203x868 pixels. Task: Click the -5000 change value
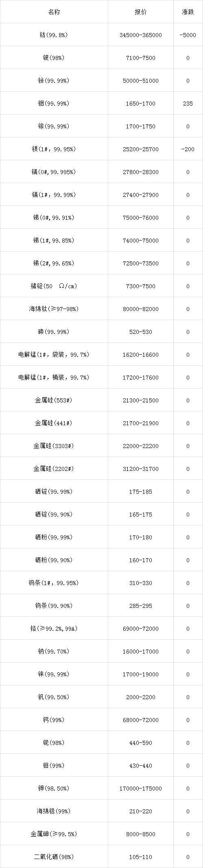tap(188, 35)
